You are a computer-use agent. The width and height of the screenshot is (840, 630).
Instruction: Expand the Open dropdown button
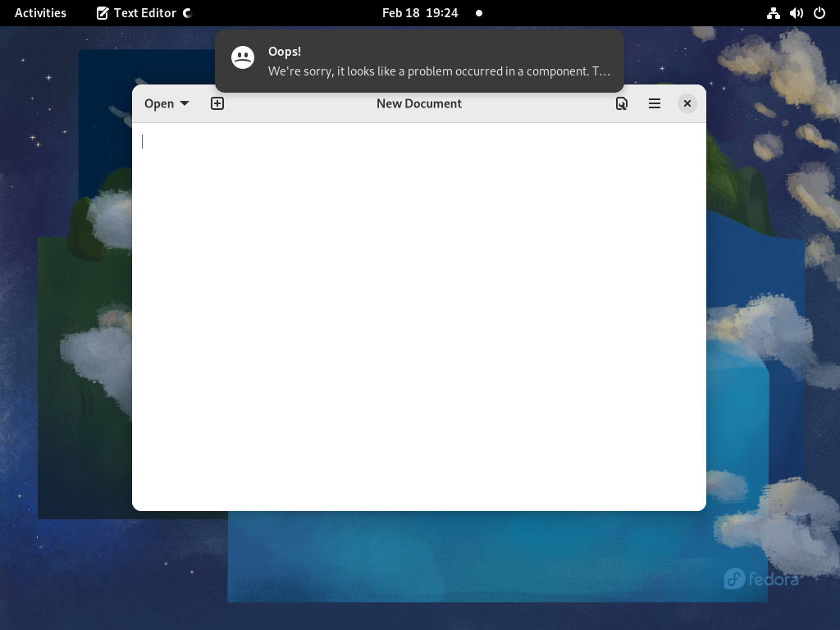[x=167, y=103]
